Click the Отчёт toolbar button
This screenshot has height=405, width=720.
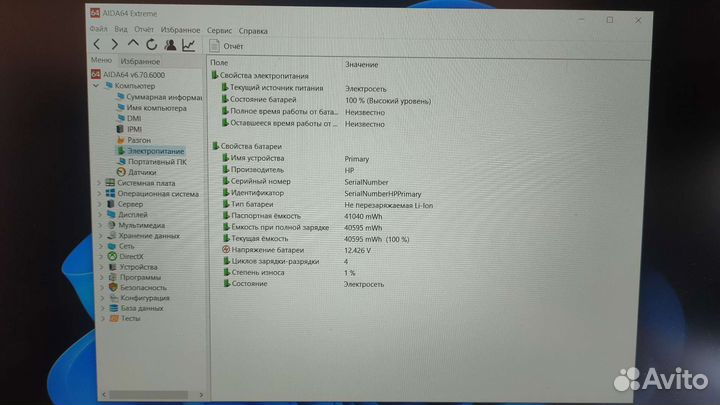coord(226,46)
